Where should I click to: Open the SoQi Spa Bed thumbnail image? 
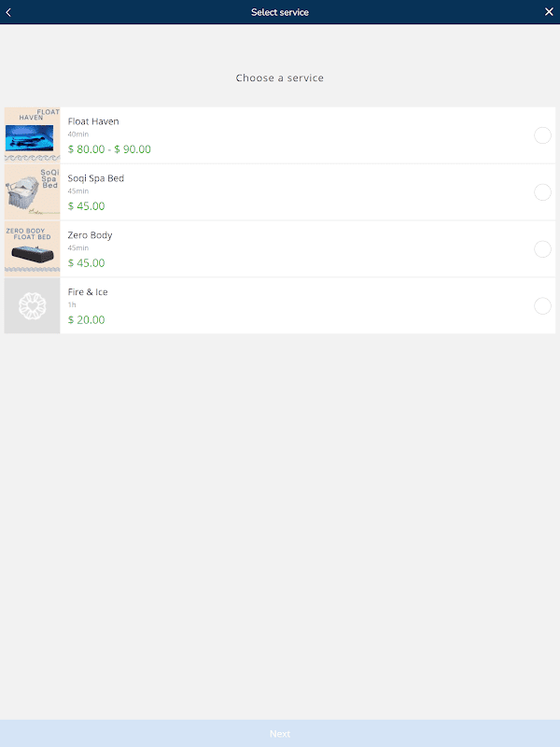point(33,192)
